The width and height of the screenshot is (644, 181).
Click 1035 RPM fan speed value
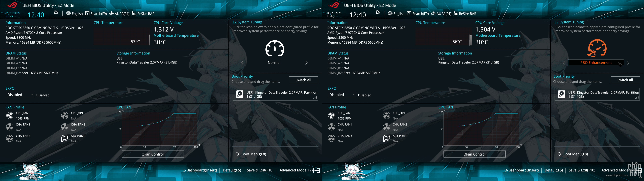pos(344,119)
